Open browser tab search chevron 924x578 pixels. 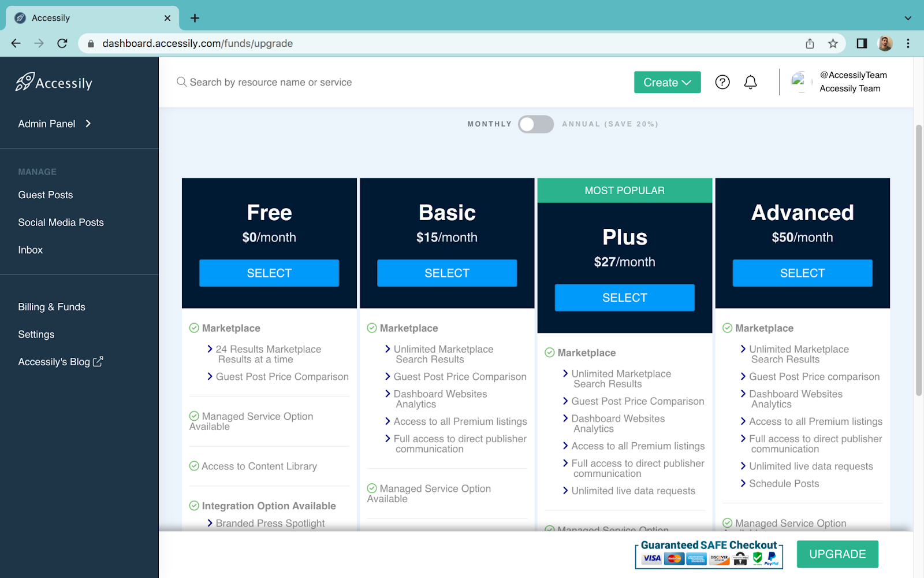[908, 18]
